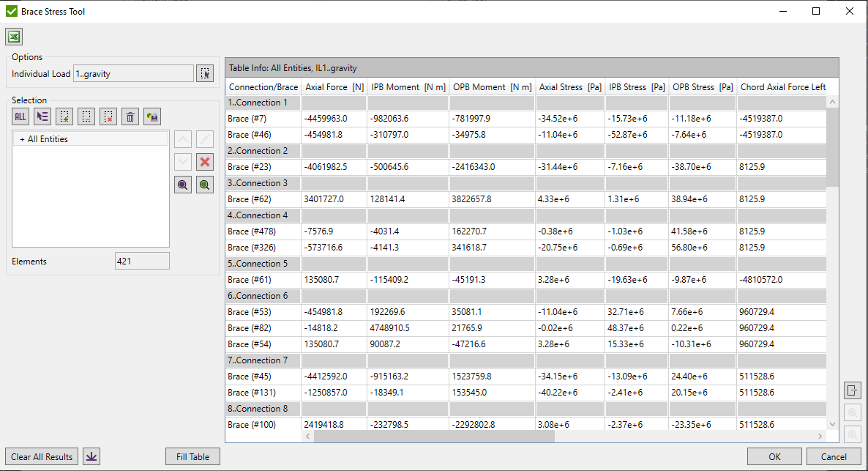Click the export icon beside the table
The width and height of the screenshot is (868, 471).
click(852, 390)
